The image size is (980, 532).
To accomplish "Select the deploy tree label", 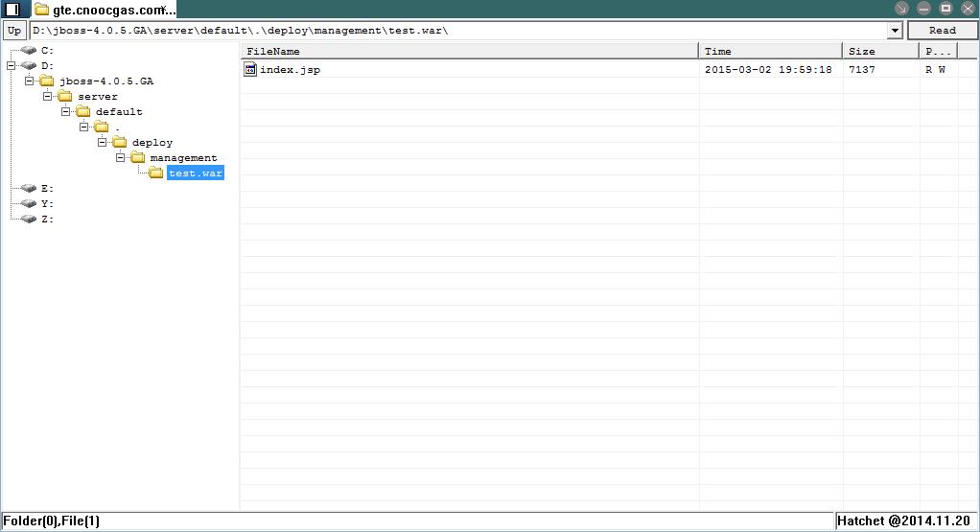I will pos(152,143).
